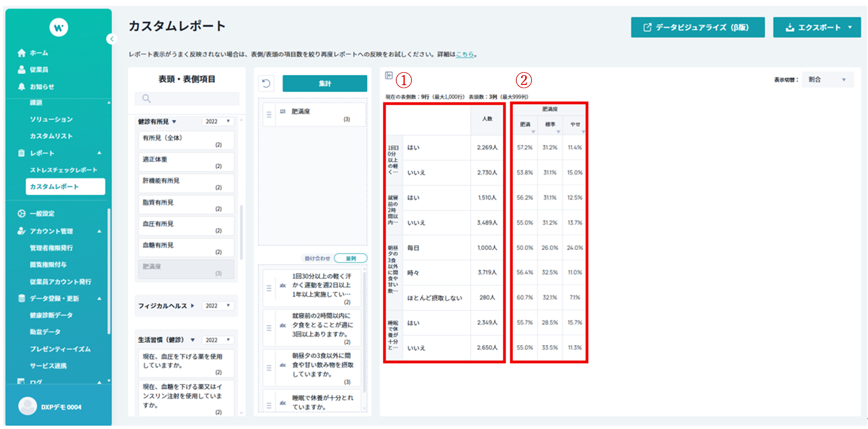Open the 表示切替 割合 dropdown
Viewport: 868px width, 429px height.
pos(827,80)
